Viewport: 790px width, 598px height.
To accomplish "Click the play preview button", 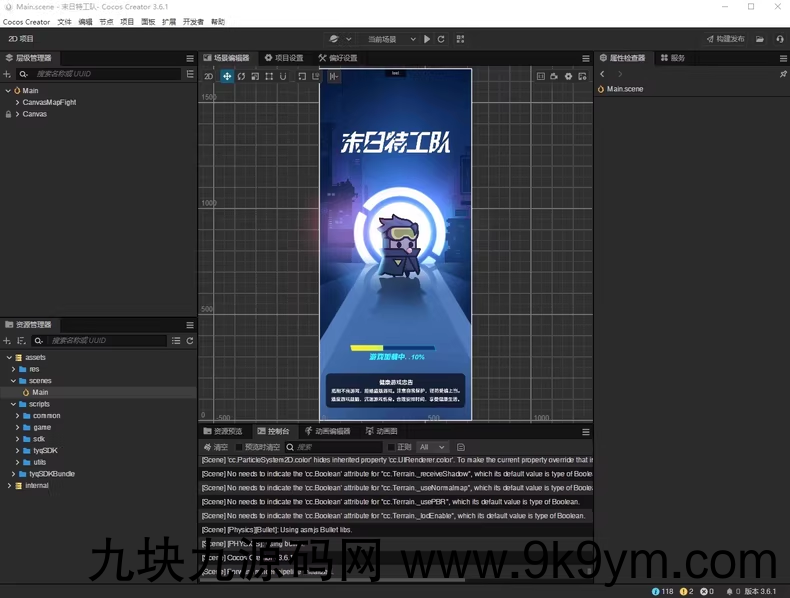I will pos(427,39).
